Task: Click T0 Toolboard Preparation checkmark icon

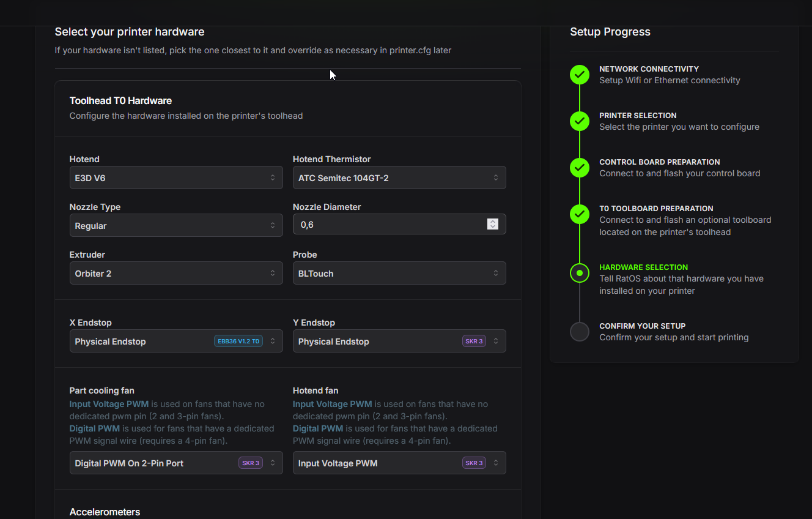Action: (580, 214)
